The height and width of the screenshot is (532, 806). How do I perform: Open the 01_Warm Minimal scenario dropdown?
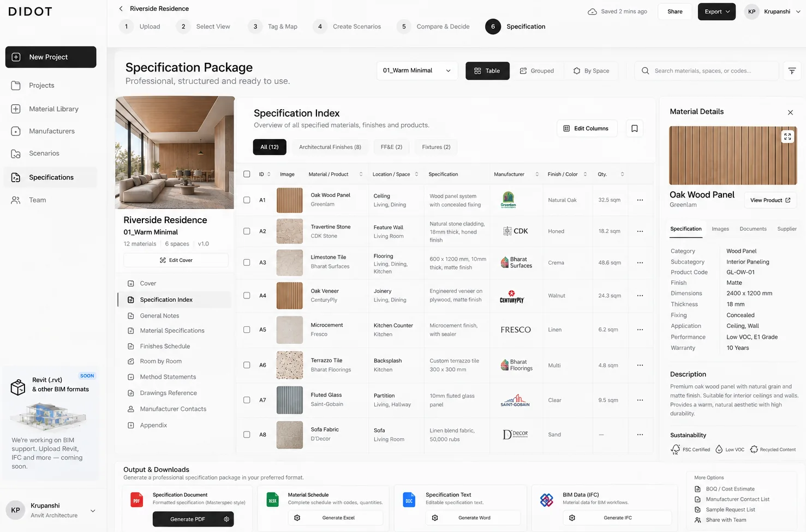(416, 71)
